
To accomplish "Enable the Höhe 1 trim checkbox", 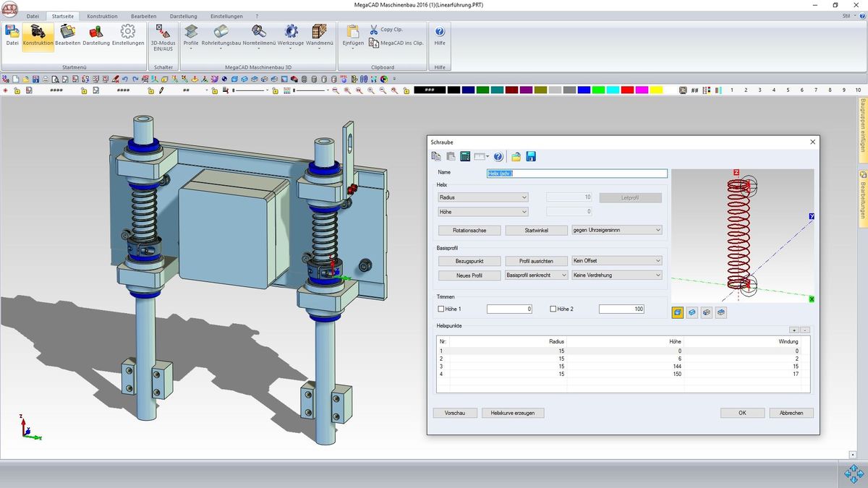I will pyautogui.click(x=442, y=309).
